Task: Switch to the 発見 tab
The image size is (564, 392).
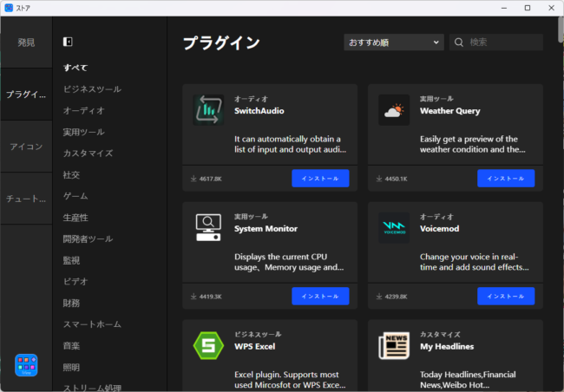Action: (x=26, y=42)
